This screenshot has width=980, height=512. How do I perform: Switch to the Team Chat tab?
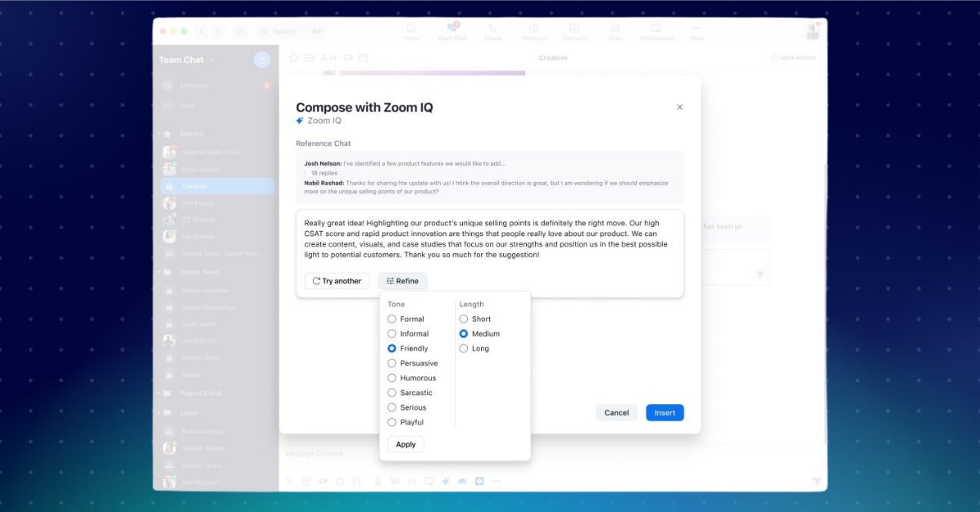[x=452, y=31]
